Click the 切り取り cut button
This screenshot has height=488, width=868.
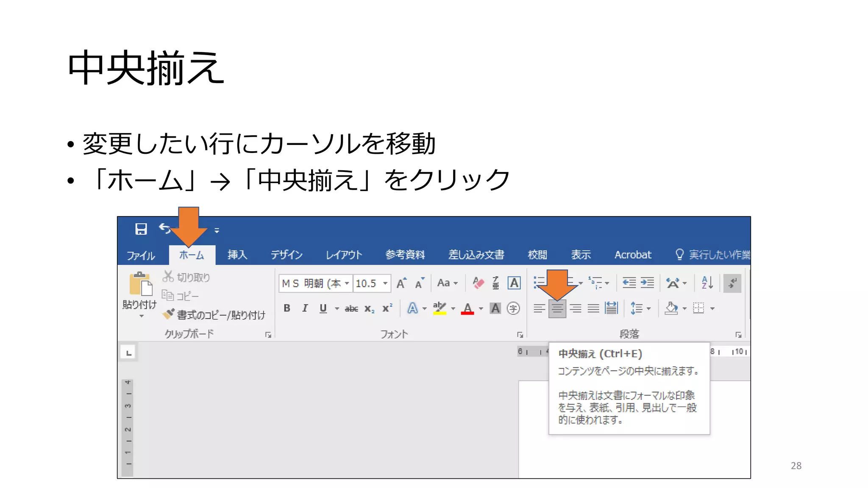186,277
